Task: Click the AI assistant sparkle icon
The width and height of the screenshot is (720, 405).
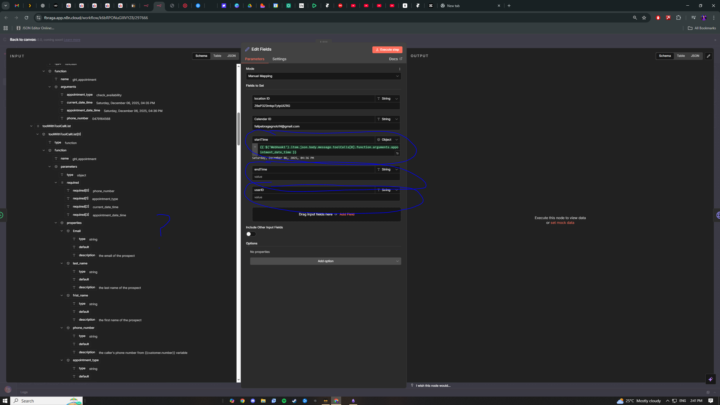Action: [x=710, y=379]
